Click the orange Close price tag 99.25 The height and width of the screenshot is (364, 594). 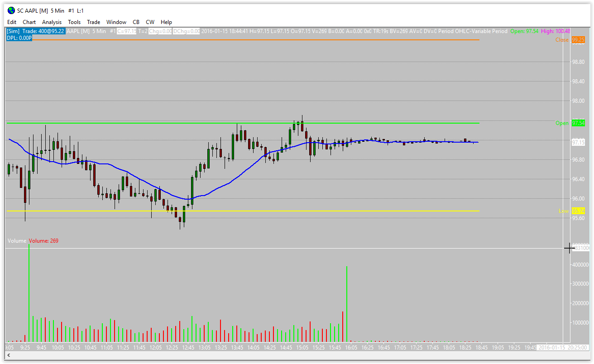578,40
